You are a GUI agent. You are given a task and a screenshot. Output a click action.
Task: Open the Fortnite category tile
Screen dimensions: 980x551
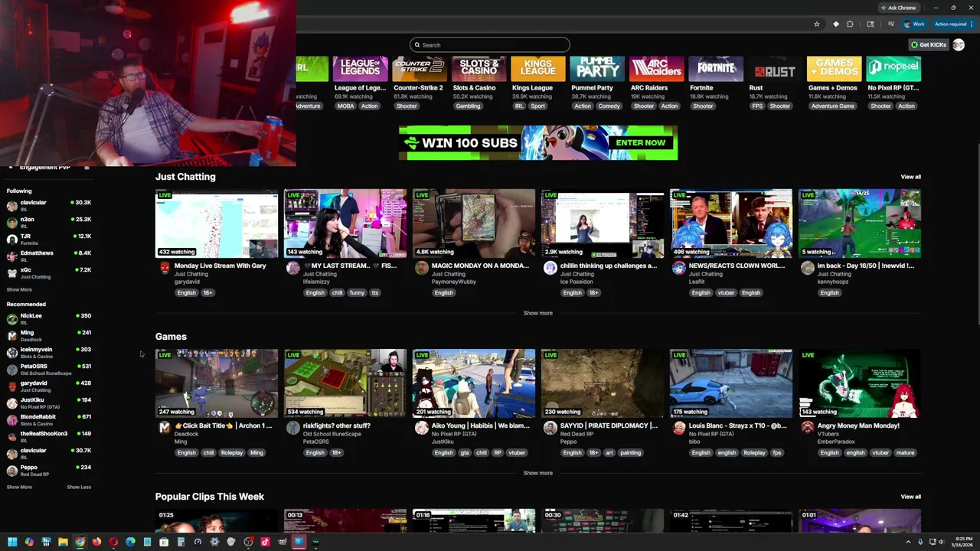tap(715, 70)
